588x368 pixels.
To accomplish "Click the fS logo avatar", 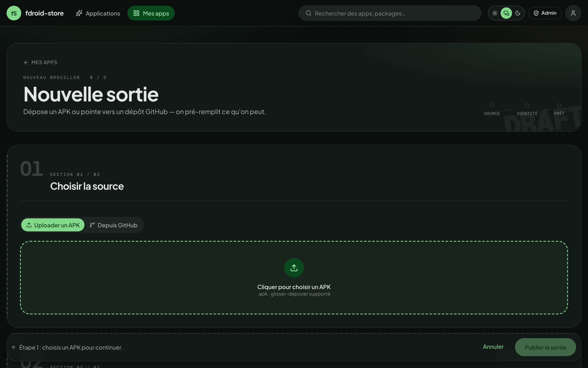I will coord(14,13).
